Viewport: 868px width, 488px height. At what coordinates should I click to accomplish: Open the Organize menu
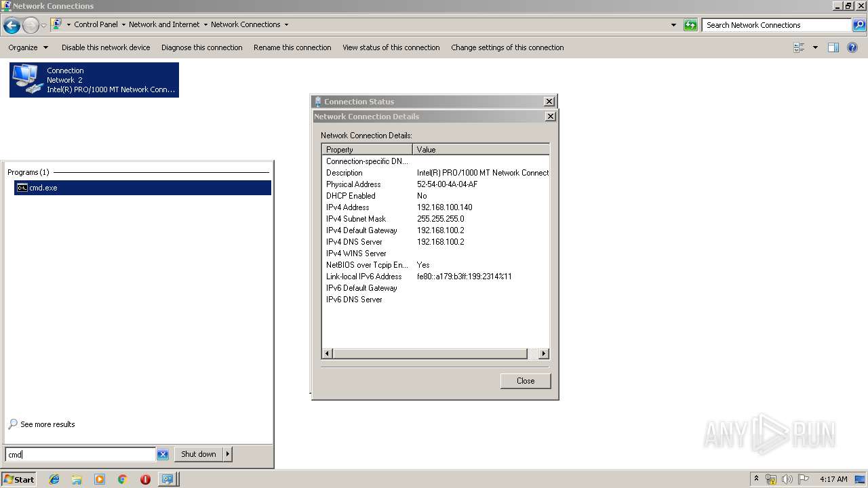pyautogui.click(x=28, y=47)
